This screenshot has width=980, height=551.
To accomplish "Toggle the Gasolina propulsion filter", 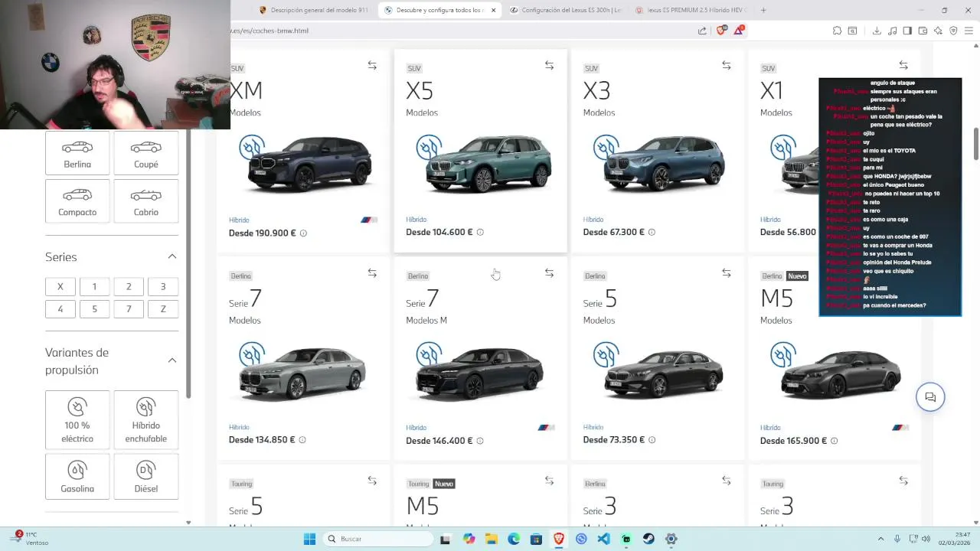I will [x=77, y=477].
